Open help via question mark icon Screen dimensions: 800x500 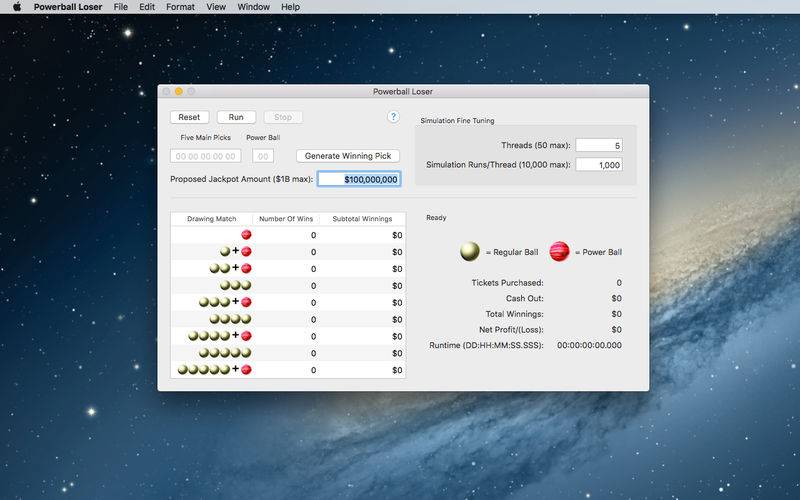[393, 116]
